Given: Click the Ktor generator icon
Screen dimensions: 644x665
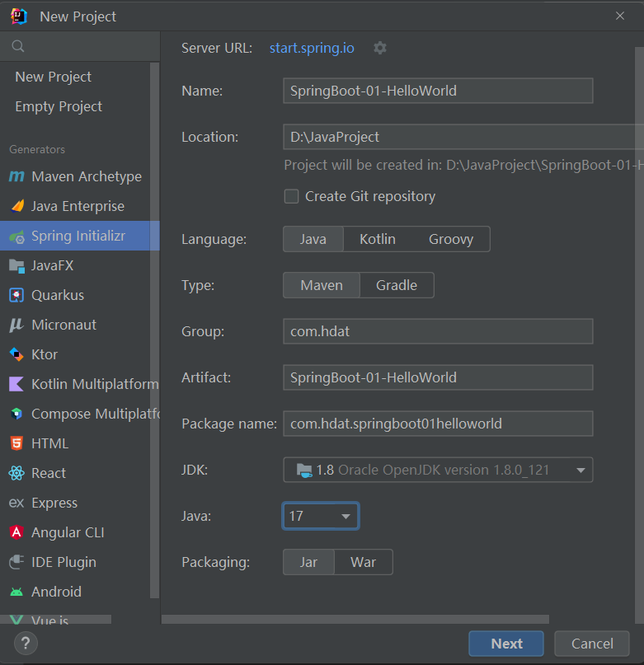Looking at the screenshot, I should tap(16, 354).
